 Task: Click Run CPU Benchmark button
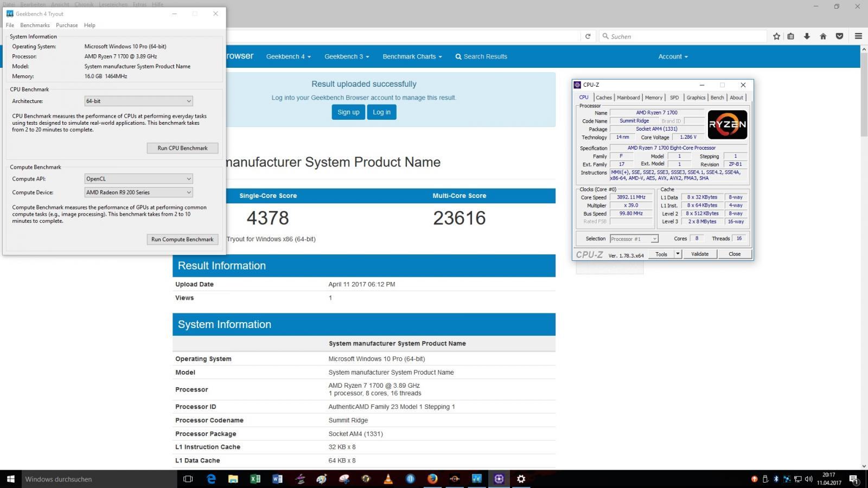pos(182,148)
